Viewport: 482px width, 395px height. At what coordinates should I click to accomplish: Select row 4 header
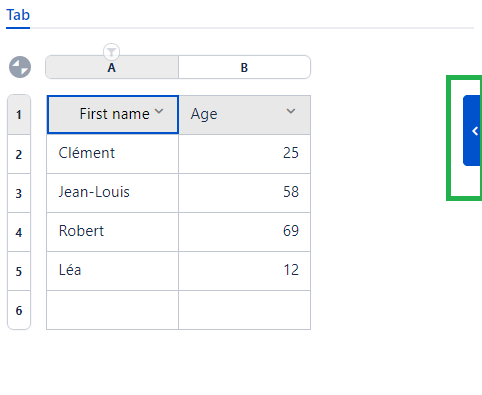click(x=19, y=232)
